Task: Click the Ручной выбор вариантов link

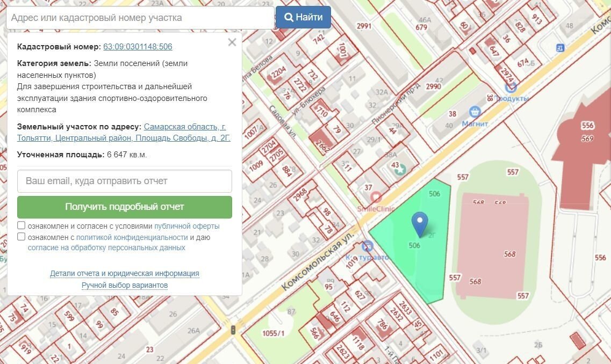Action: (125, 285)
